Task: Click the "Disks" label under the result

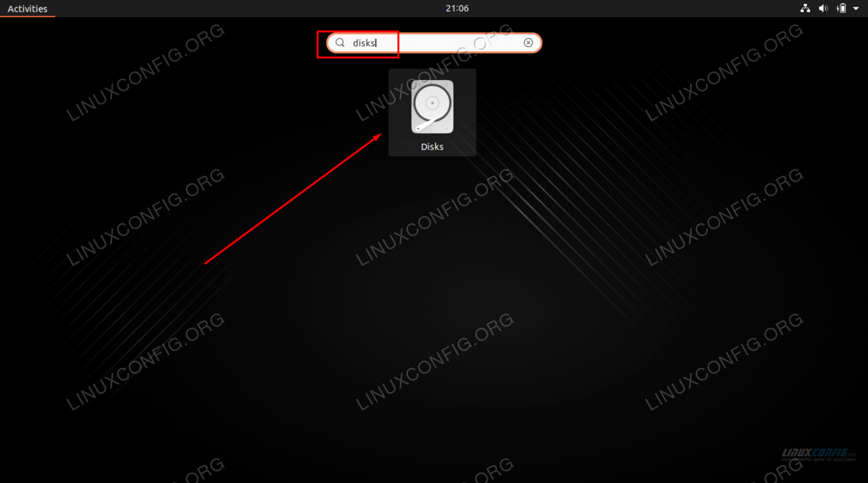Action: click(433, 147)
